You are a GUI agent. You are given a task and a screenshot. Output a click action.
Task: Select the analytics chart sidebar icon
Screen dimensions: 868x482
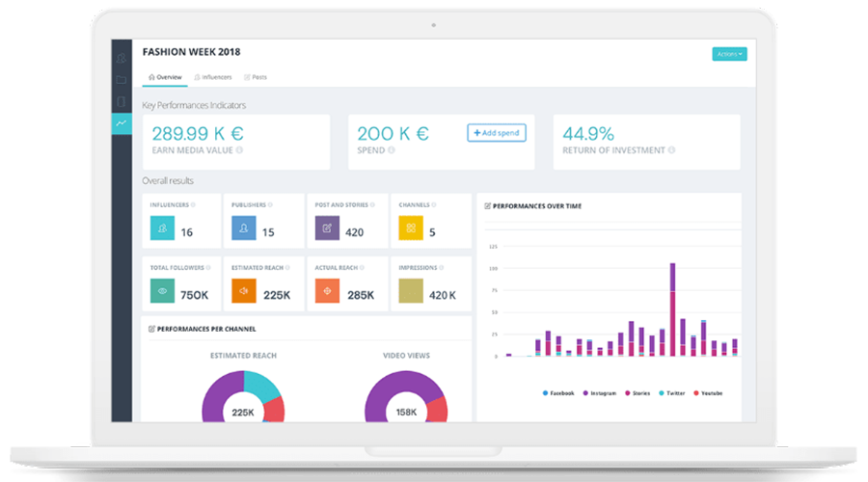pos(121,123)
